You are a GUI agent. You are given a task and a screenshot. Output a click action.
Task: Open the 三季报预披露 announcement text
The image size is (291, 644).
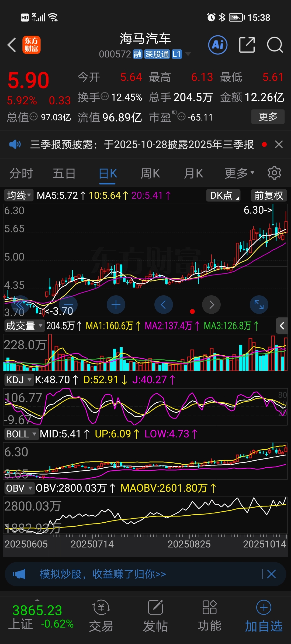tap(142, 145)
